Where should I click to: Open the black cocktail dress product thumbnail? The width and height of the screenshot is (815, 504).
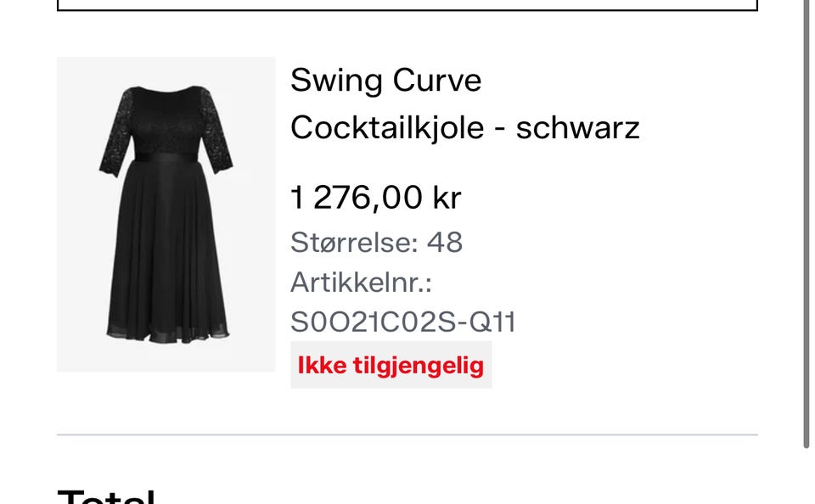click(x=166, y=214)
